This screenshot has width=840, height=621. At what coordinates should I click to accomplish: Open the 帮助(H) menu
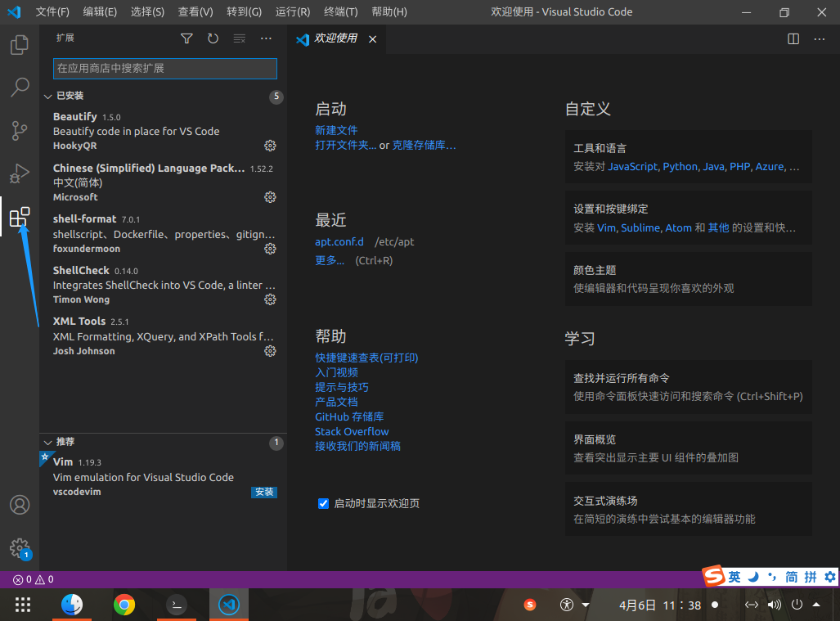point(389,11)
